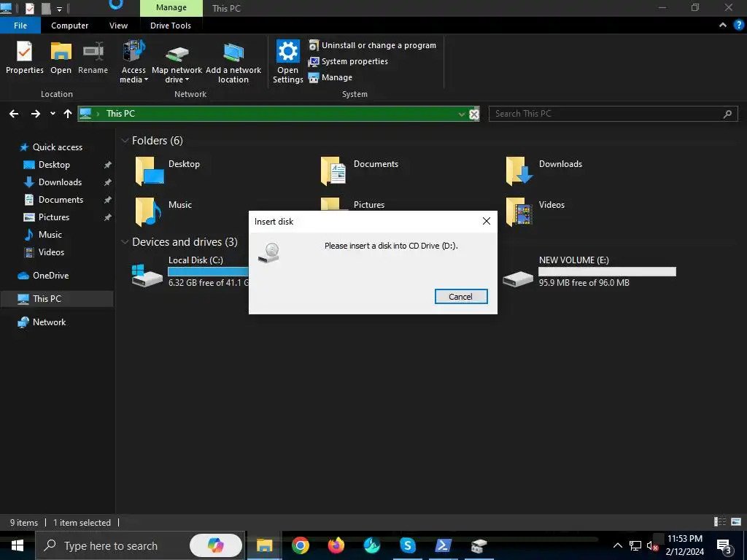747x560 pixels.
Task: Stop loading with the address bar X
Action: pyautogui.click(x=473, y=114)
